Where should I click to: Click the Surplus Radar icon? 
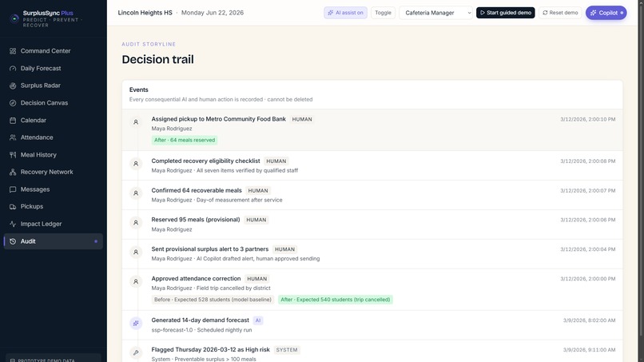13,86
